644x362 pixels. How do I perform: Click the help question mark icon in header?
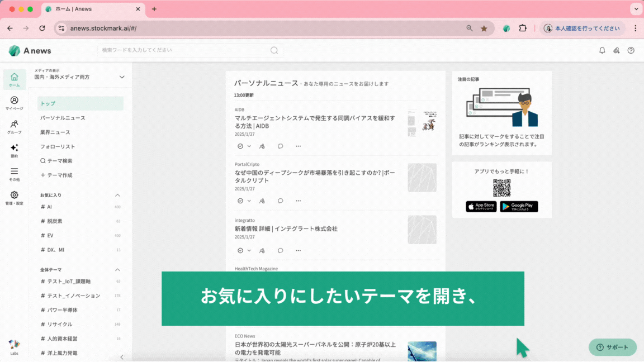point(631,50)
